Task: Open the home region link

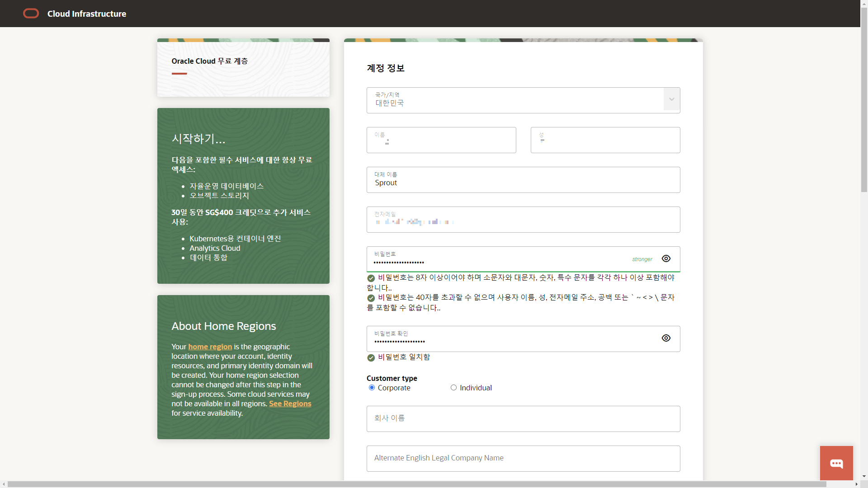Action: [x=210, y=347]
